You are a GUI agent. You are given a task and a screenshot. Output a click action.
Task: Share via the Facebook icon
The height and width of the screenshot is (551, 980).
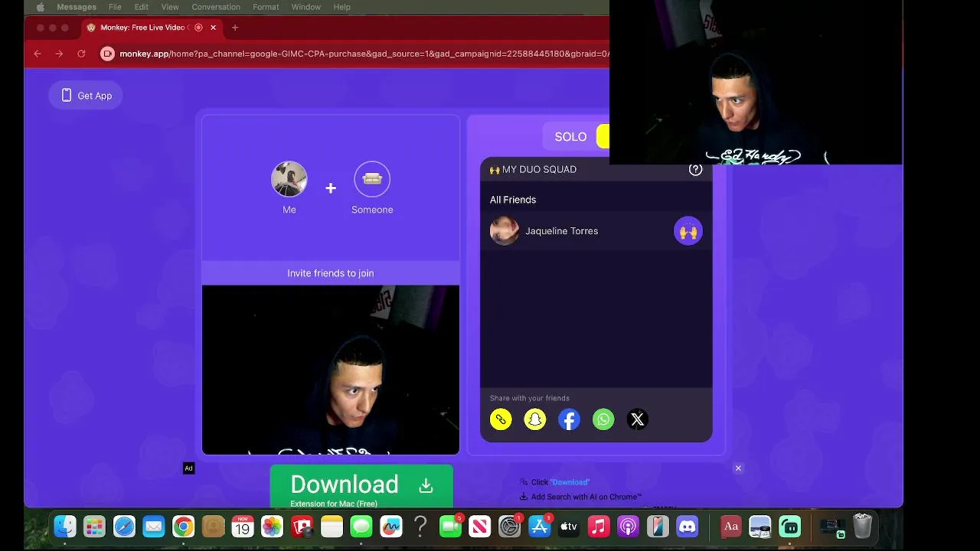[x=569, y=419]
